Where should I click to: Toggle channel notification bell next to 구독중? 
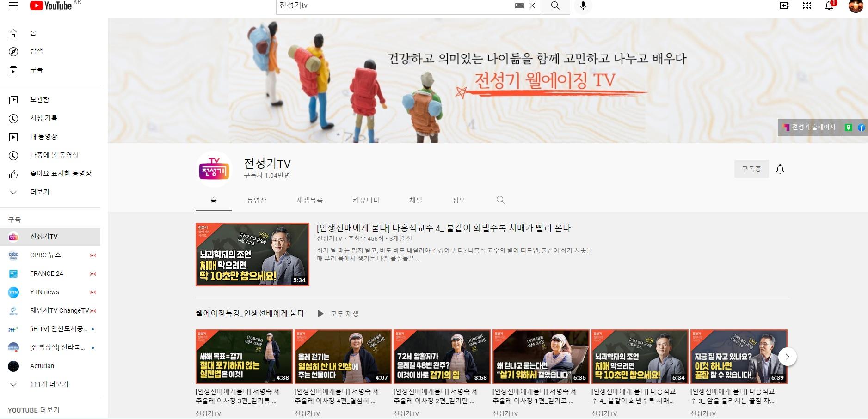click(780, 169)
